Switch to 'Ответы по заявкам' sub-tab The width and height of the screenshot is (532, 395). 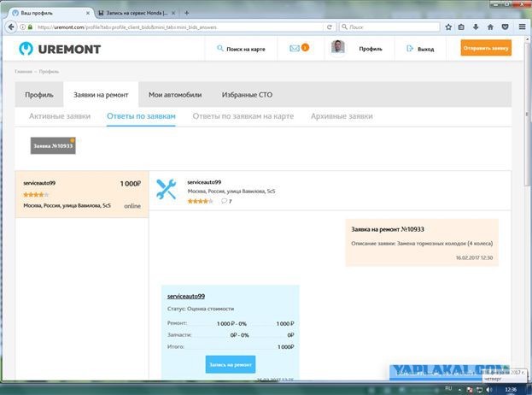[141, 116]
